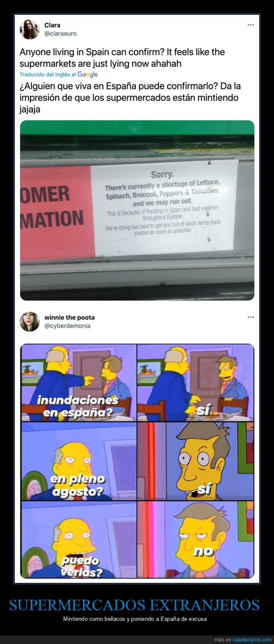Open the more options dots on Clara's tweet

point(250,25)
